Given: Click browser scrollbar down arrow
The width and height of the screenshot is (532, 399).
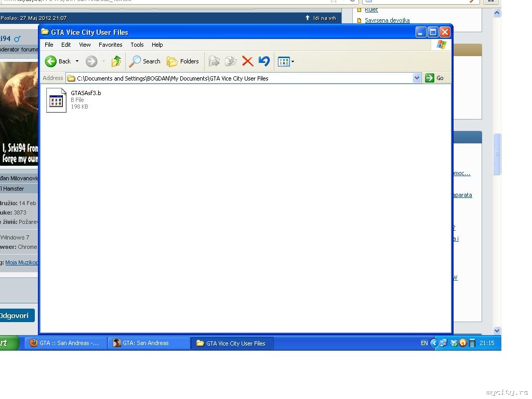Looking at the screenshot, I should coord(497,330).
